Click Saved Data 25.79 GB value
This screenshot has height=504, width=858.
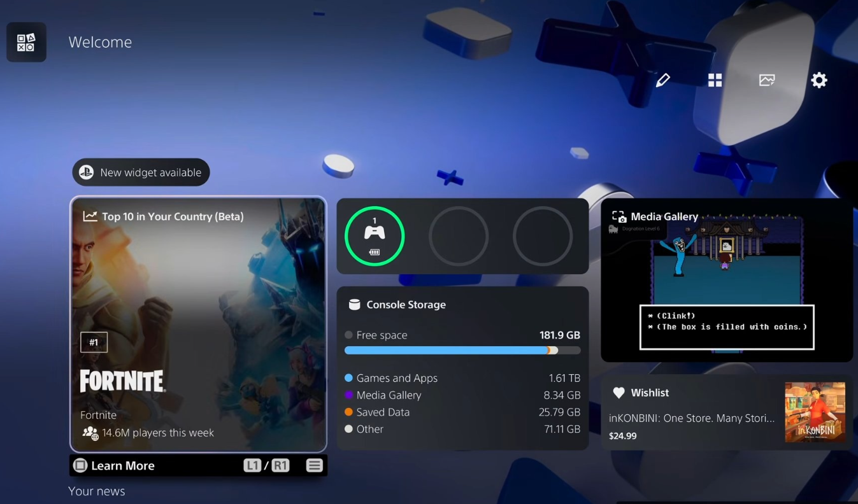[x=559, y=412]
